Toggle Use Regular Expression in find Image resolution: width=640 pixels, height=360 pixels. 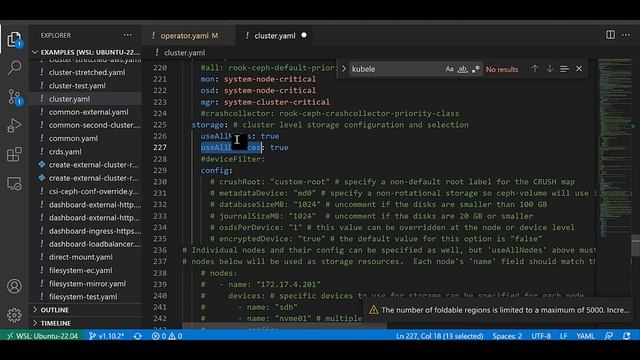476,69
